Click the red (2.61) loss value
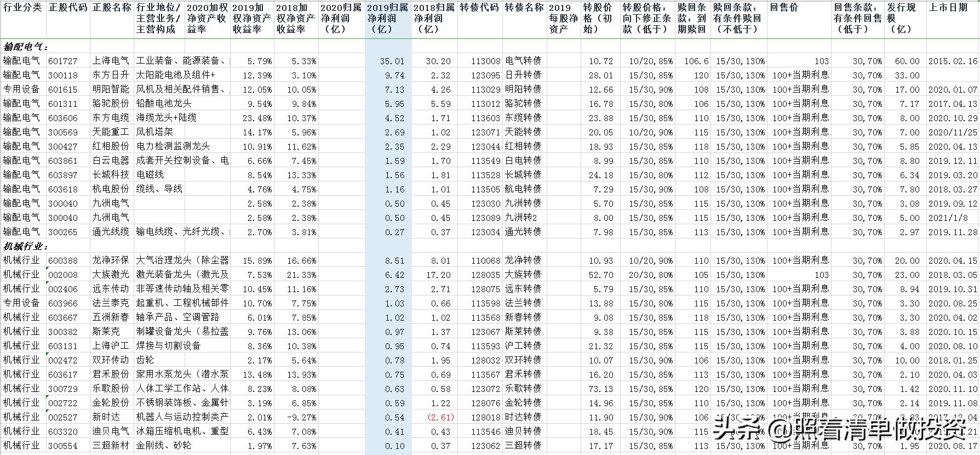980x455 pixels. [x=440, y=418]
